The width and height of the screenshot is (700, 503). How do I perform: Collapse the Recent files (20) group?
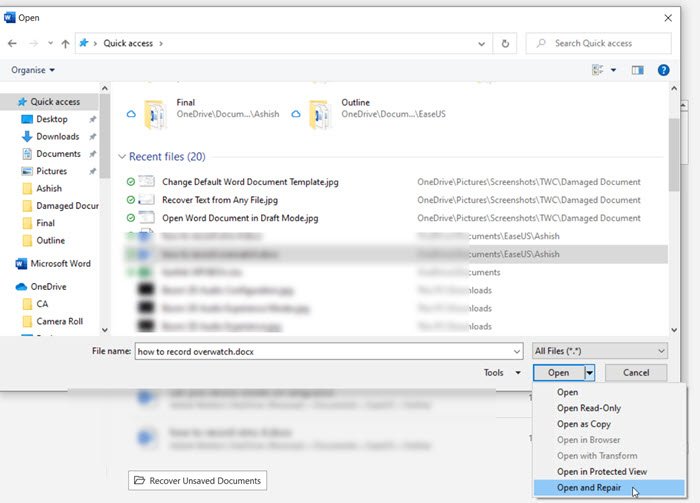122,157
